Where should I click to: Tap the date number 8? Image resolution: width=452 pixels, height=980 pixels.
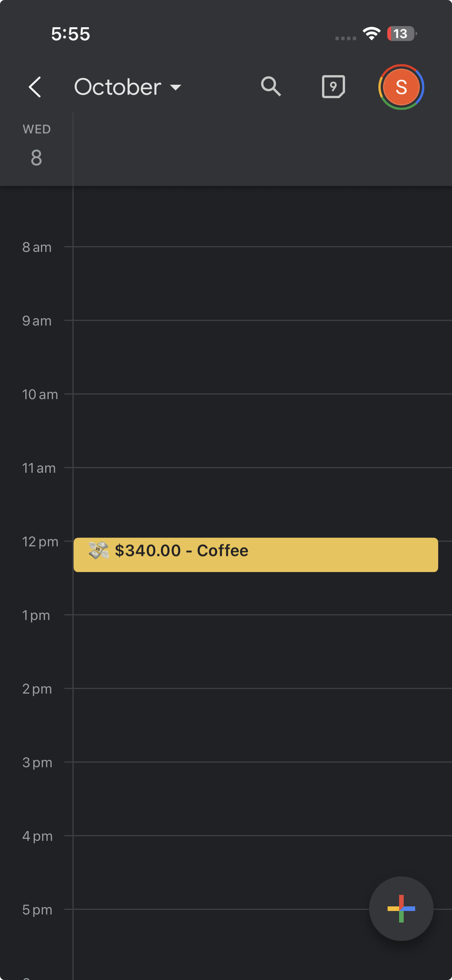36,158
